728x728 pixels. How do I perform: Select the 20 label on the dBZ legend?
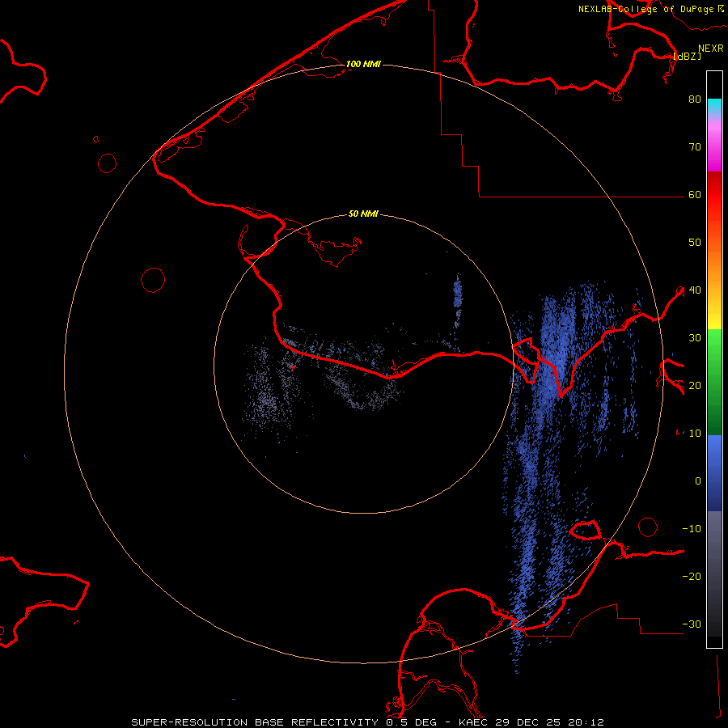point(695,386)
